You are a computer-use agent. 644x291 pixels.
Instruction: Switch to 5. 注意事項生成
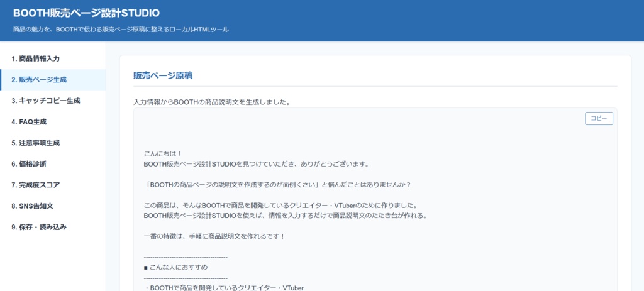tap(53, 143)
